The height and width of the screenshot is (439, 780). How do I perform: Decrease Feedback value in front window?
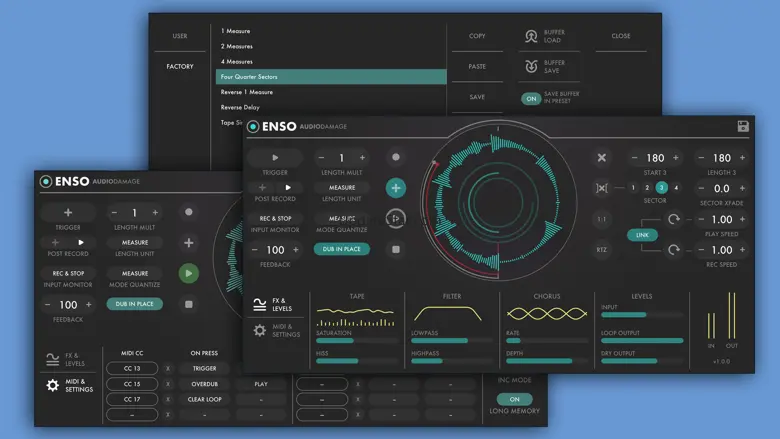click(x=254, y=250)
